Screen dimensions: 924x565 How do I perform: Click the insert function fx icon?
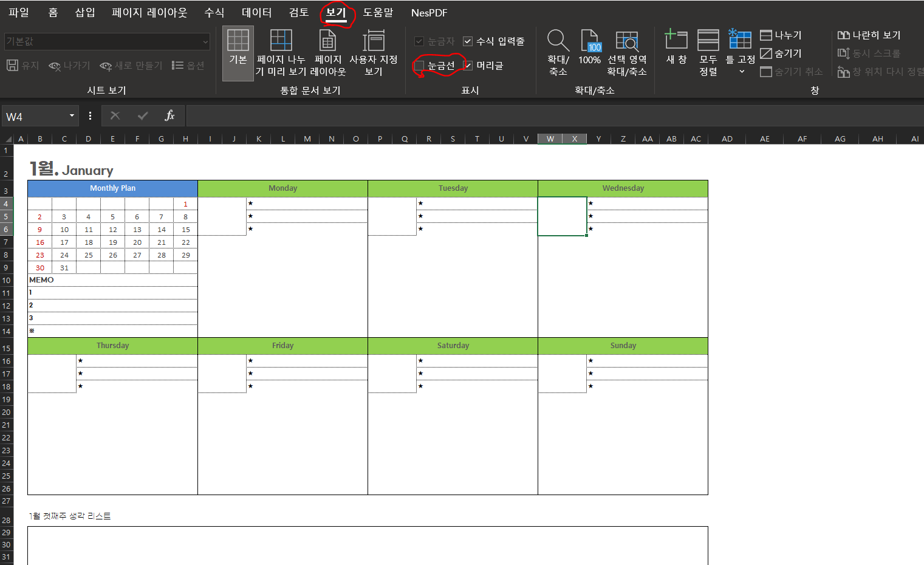[x=169, y=115]
